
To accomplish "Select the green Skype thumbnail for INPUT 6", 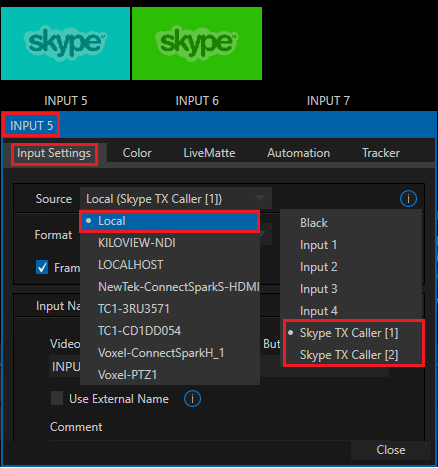I will point(197,43).
